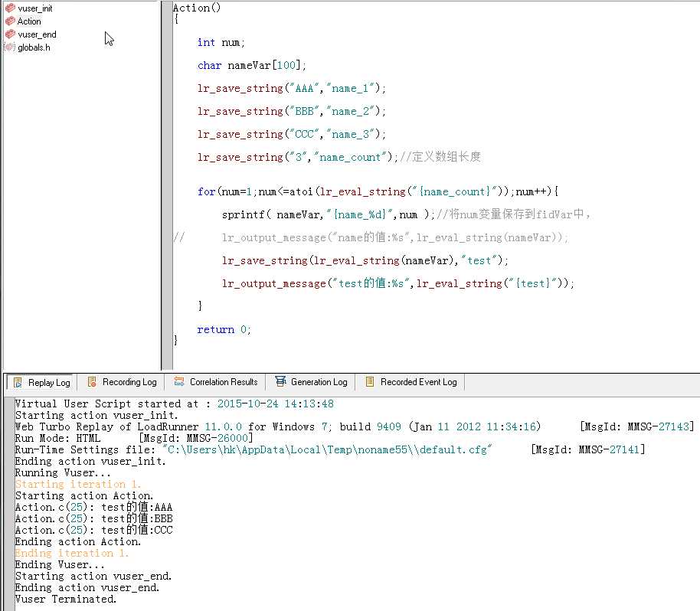This screenshot has height=611, width=700.
Task: Open globals.h in the script tree
Action: (x=34, y=47)
